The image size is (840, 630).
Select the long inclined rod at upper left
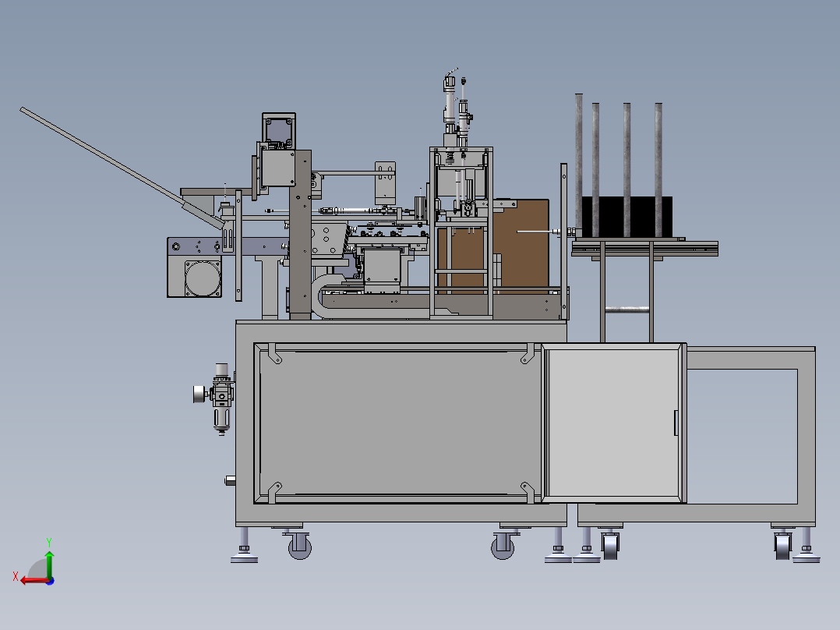coord(121,168)
